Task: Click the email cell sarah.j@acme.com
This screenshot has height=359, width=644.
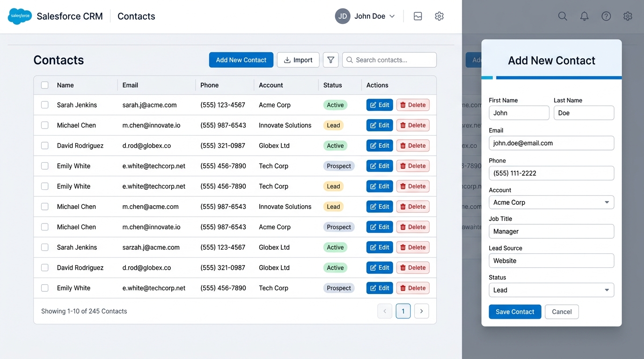Action: (150, 105)
